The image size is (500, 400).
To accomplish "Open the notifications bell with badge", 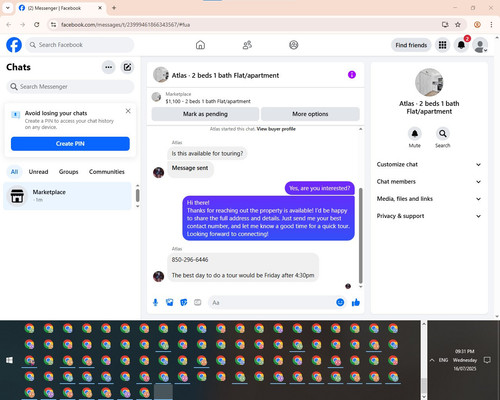I will [461, 45].
